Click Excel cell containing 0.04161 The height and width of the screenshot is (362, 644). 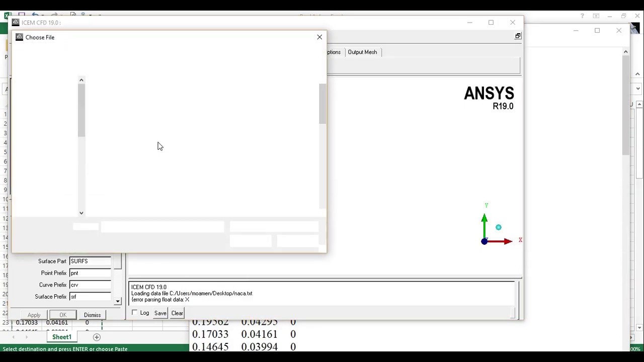[56, 323]
